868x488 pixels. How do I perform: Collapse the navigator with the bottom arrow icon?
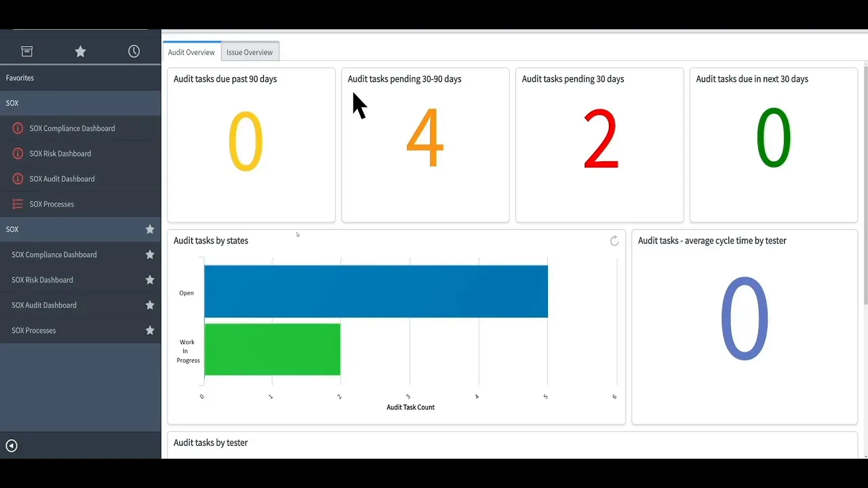(11, 445)
